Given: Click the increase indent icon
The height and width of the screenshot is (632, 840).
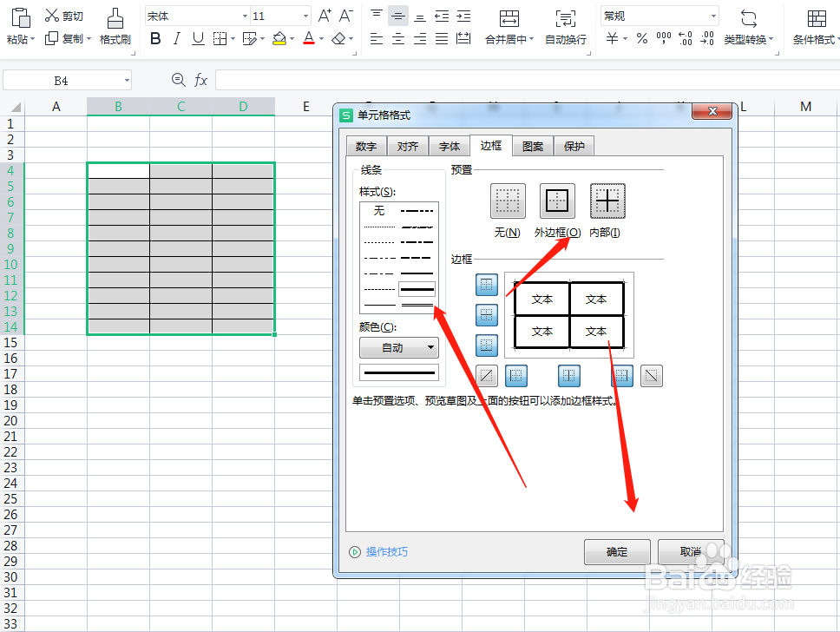Looking at the screenshot, I should click(x=464, y=16).
